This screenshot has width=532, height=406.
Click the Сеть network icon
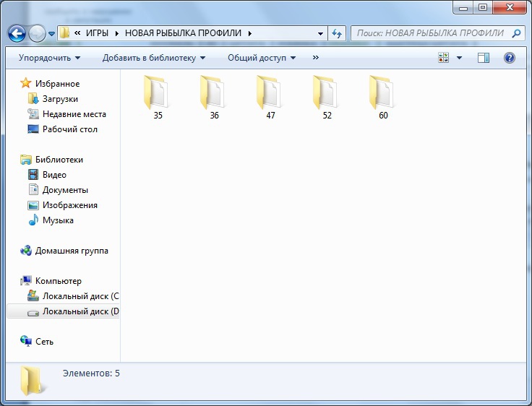[x=26, y=341]
